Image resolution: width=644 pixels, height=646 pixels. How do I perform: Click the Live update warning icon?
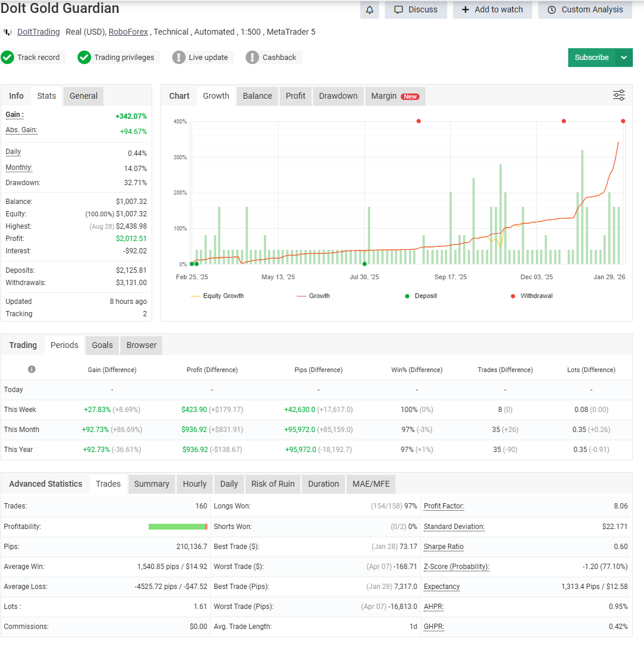(179, 57)
